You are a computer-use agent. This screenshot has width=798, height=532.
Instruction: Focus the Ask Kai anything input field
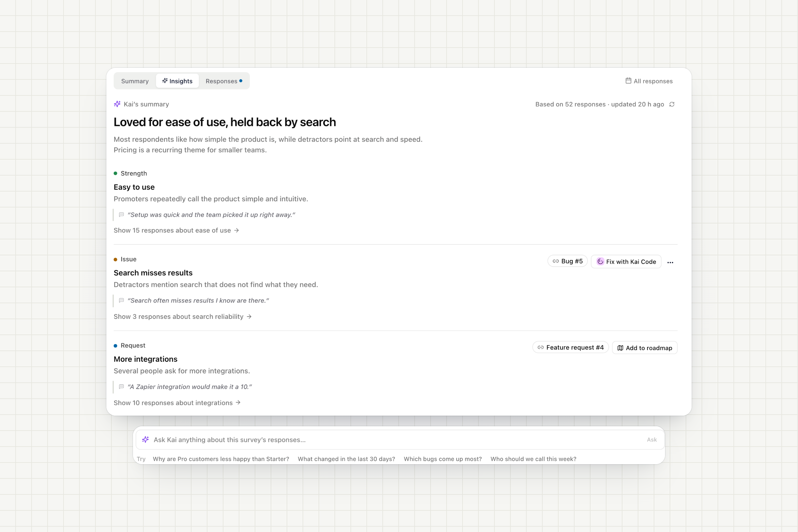[x=400, y=440]
